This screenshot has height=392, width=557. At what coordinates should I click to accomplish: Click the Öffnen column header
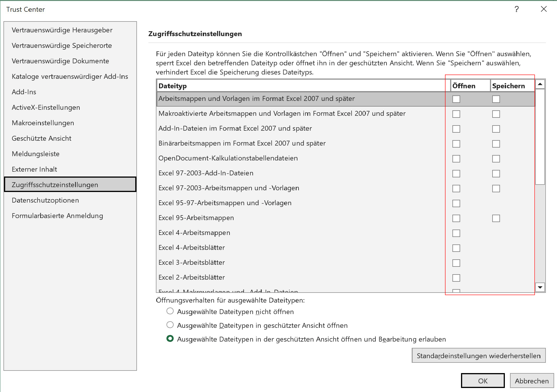(x=470, y=86)
